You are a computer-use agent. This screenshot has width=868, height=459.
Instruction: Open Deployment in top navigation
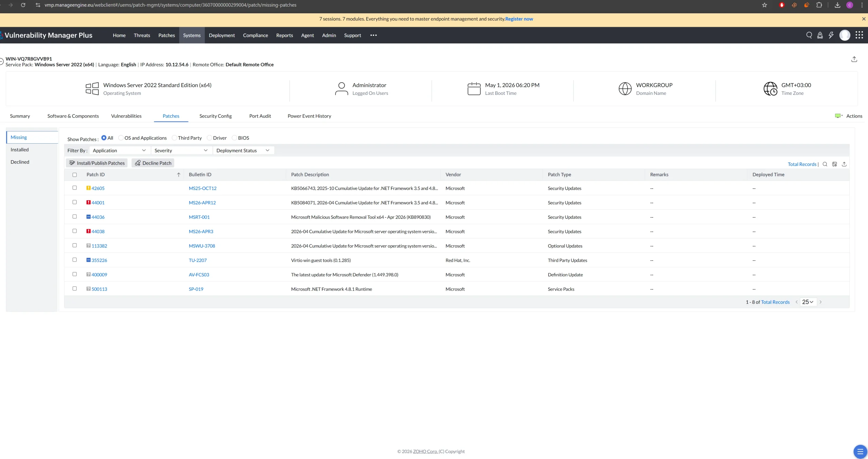[x=222, y=35]
